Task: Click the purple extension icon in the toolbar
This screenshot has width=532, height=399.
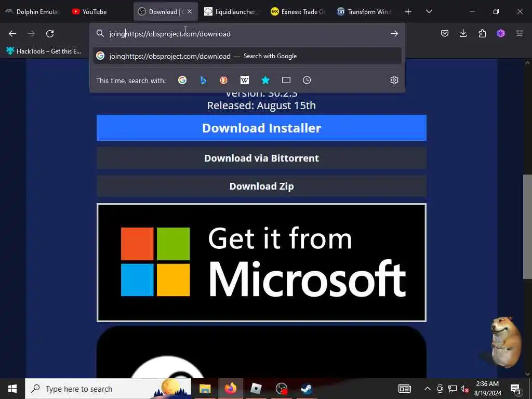Action: coord(501,33)
